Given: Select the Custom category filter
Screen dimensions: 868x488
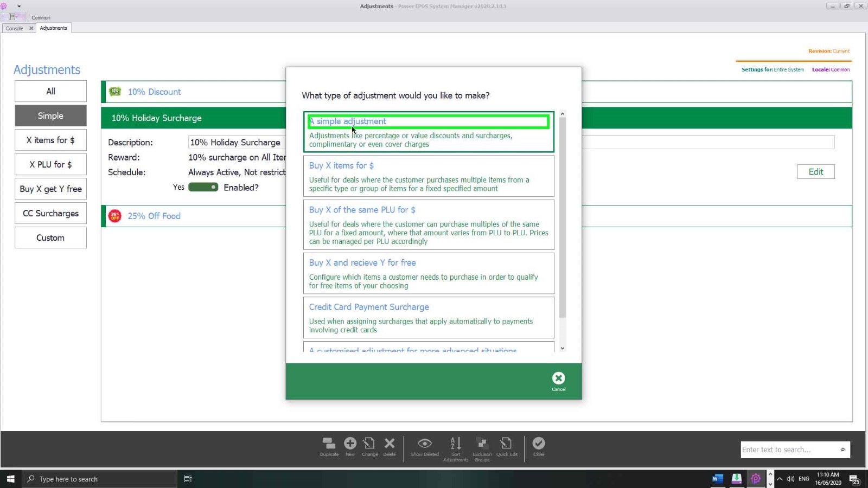Looking at the screenshot, I should click(50, 237).
